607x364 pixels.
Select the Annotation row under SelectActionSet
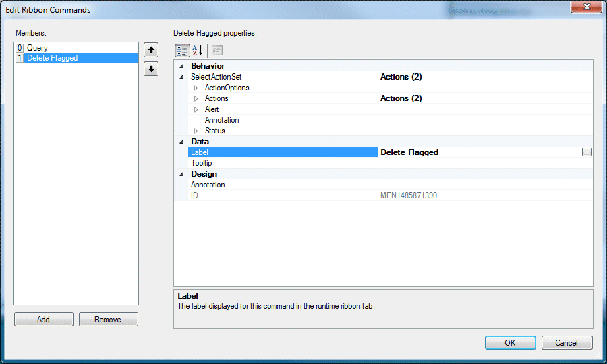click(x=283, y=120)
